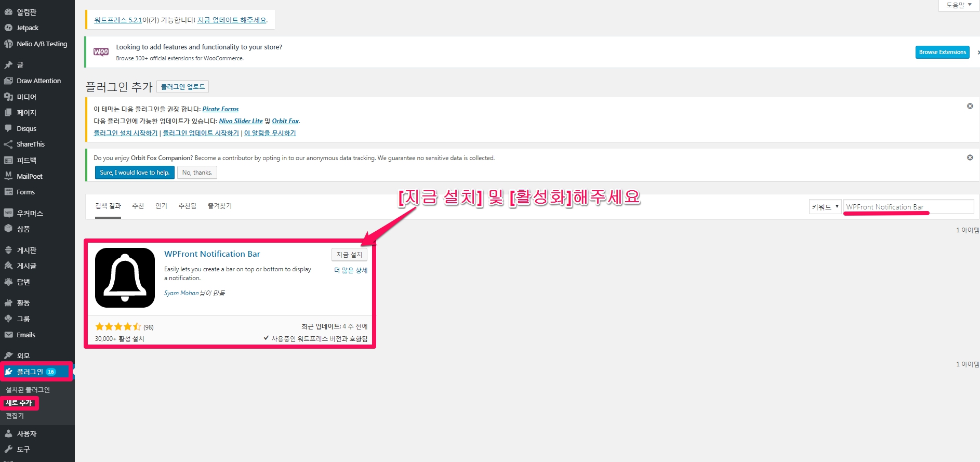Click the Browse Extensions button
The width and height of the screenshot is (980, 462).
point(942,52)
